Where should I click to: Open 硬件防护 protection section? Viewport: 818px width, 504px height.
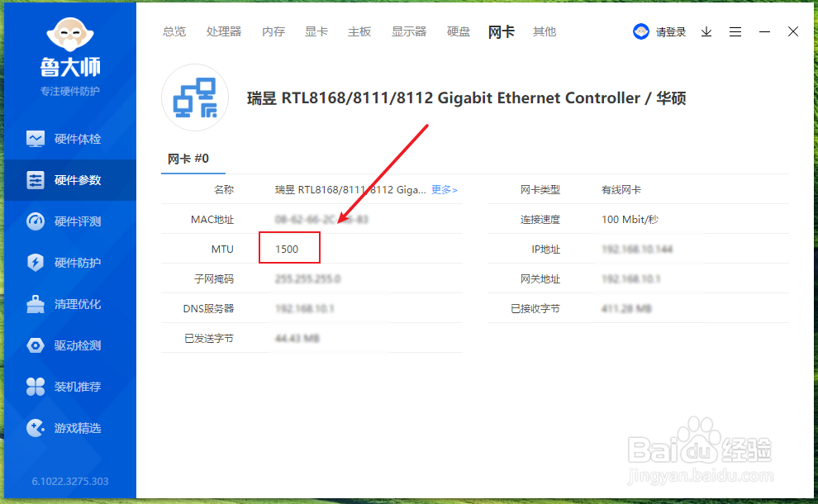point(70,263)
